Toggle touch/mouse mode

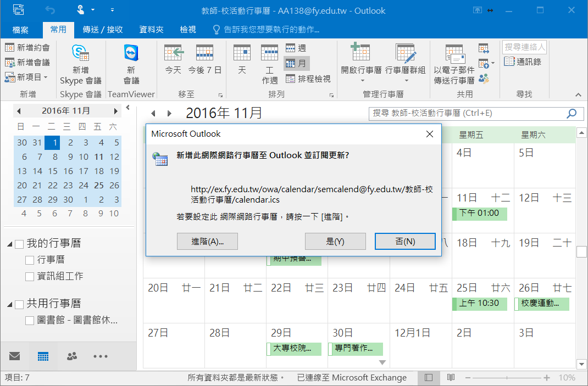[81, 10]
